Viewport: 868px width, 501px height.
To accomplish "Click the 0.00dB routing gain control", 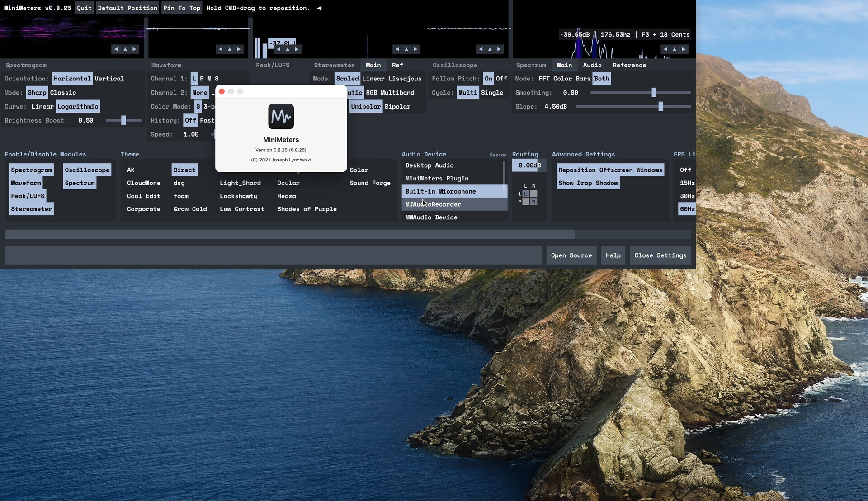I will tap(529, 165).
